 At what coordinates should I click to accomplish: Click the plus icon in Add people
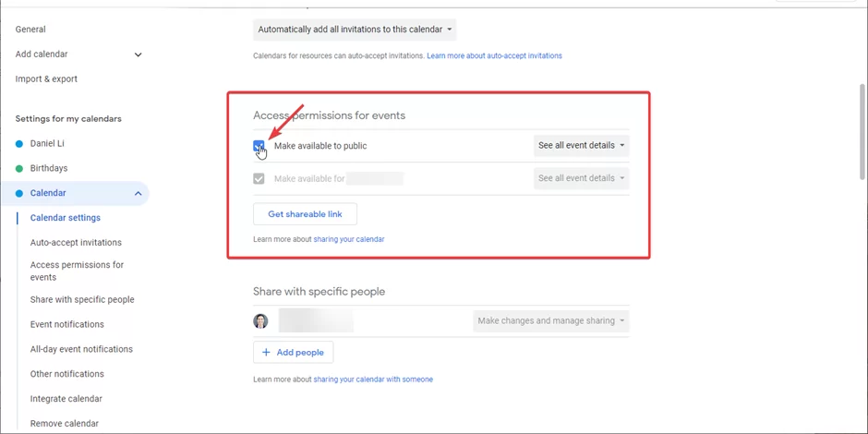pyautogui.click(x=266, y=353)
